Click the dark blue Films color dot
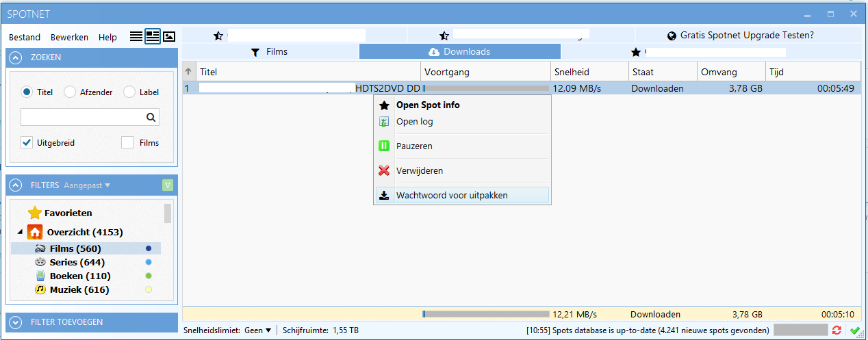Screen dimensions: 868x340 point(149,248)
